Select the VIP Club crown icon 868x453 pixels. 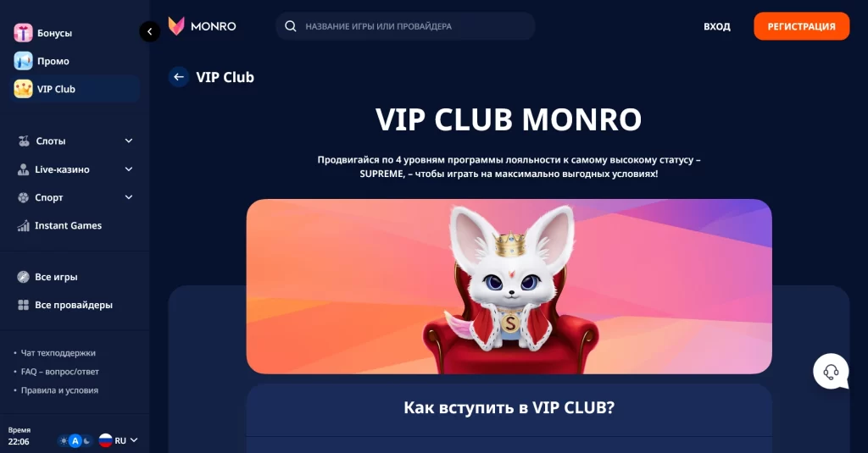(x=23, y=89)
